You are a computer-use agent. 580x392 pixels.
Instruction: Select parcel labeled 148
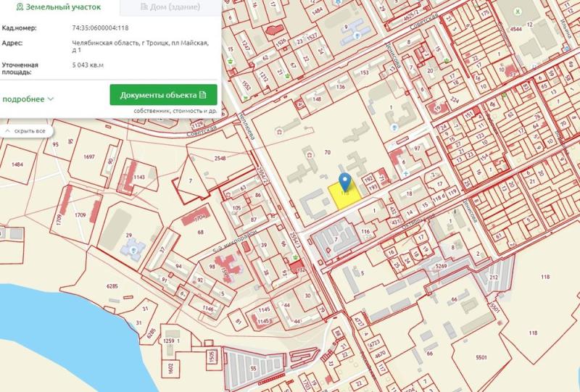click(x=317, y=99)
